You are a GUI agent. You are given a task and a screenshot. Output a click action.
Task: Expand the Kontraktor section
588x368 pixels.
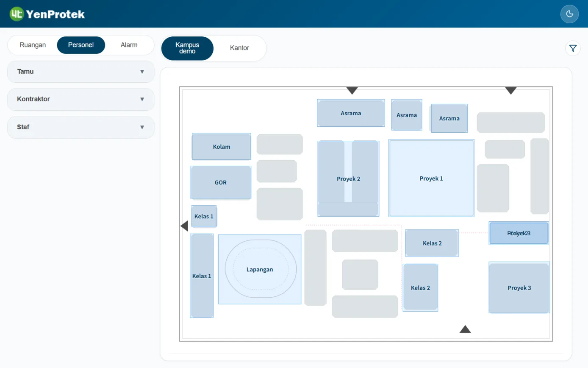pyautogui.click(x=81, y=99)
